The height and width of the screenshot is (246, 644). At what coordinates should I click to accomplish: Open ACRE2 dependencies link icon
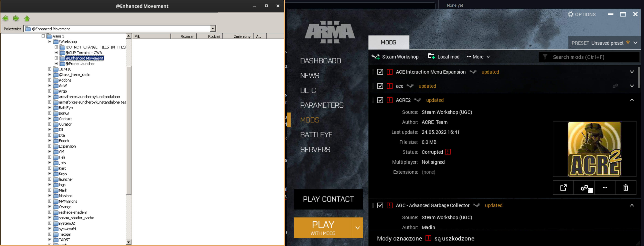point(584,188)
